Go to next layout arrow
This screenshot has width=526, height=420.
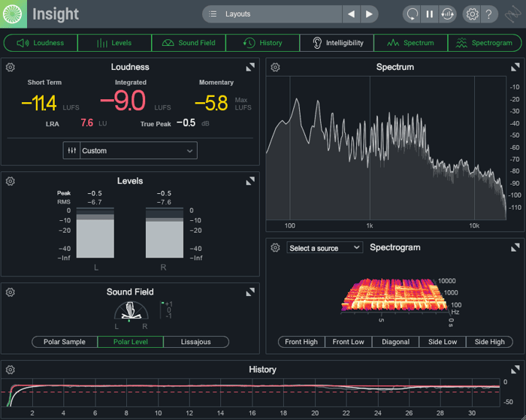(x=369, y=14)
